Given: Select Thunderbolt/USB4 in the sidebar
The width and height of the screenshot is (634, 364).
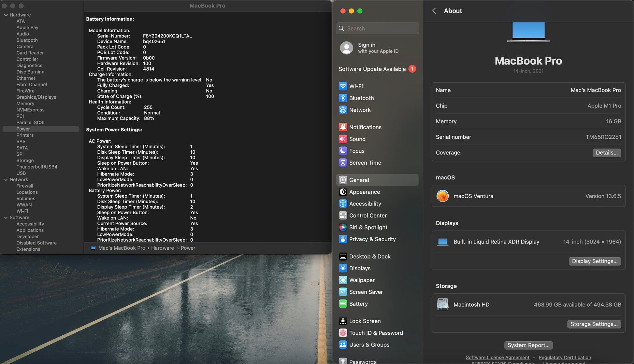Looking at the screenshot, I should point(37,167).
